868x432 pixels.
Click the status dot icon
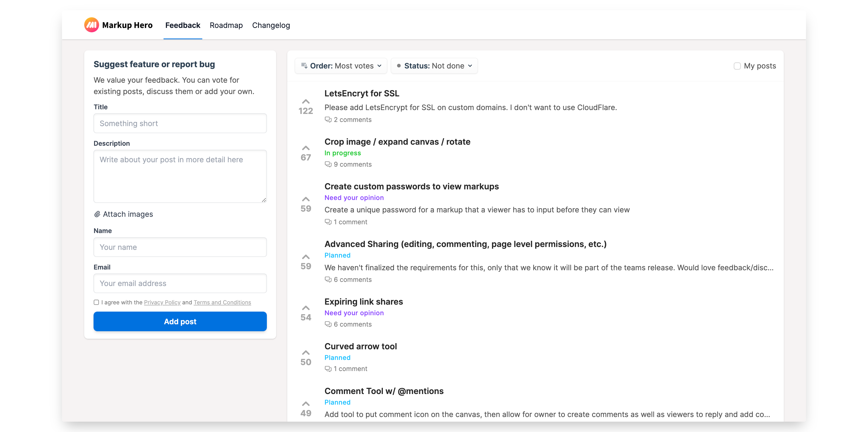tap(399, 66)
